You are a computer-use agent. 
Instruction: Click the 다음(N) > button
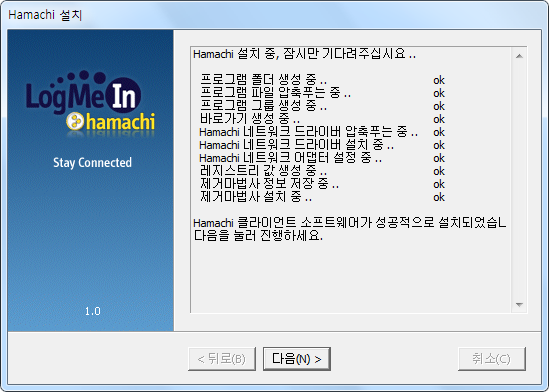tap(297, 359)
